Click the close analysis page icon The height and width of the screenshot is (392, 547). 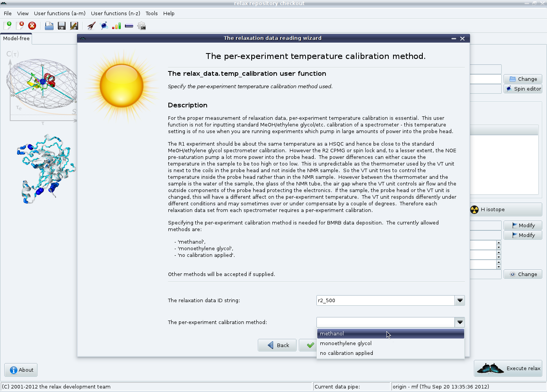20,26
